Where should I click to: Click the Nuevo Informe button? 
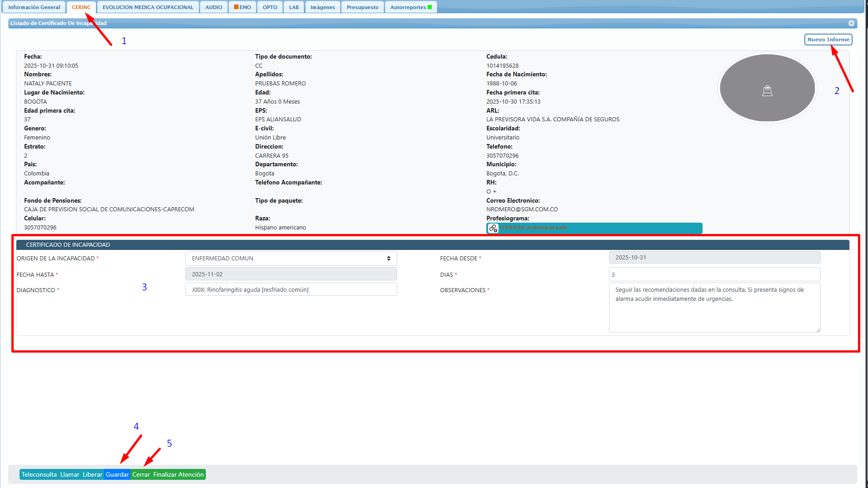click(828, 40)
